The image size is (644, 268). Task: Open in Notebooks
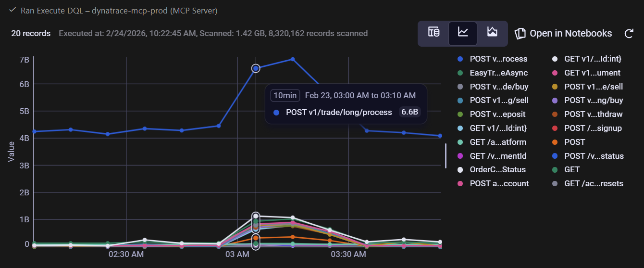point(563,33)
